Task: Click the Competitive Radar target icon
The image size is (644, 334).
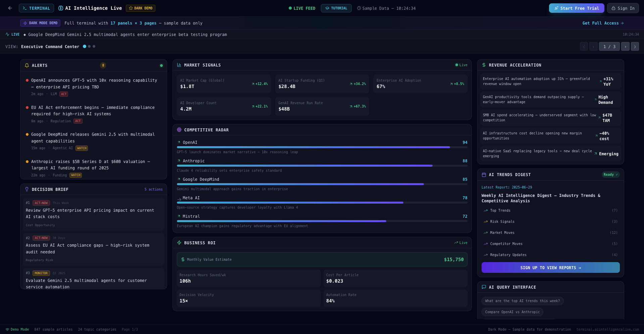Action: pos(179,130)
